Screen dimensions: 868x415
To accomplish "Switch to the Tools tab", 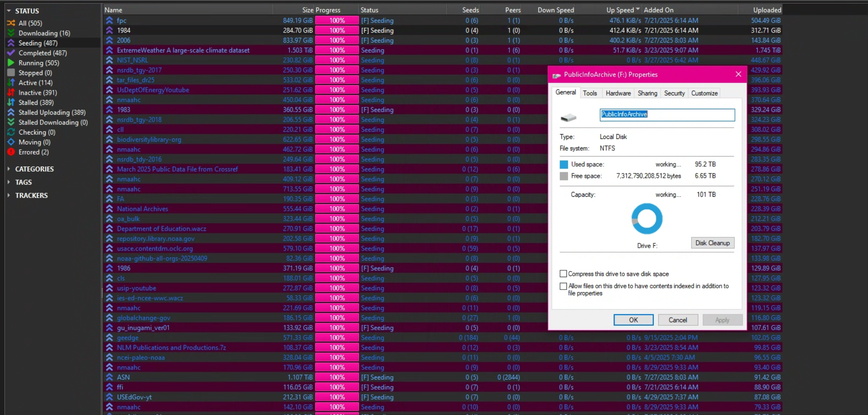I will 589,93.
